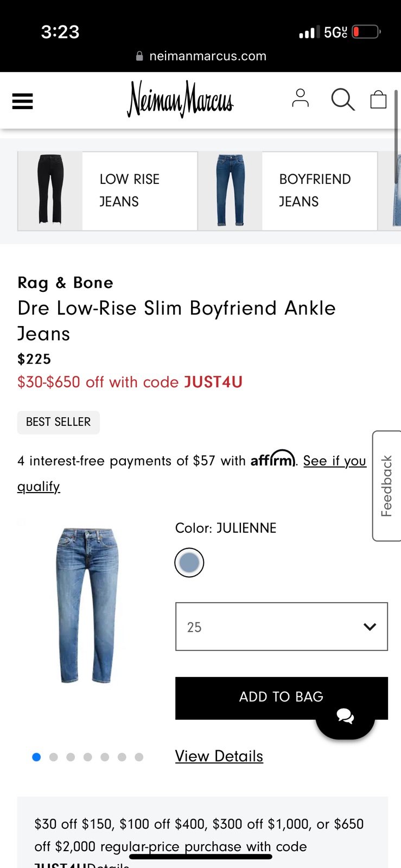401x868 pixels.
Task: Open the Feedback side tab
Action: tap(386, 486)
